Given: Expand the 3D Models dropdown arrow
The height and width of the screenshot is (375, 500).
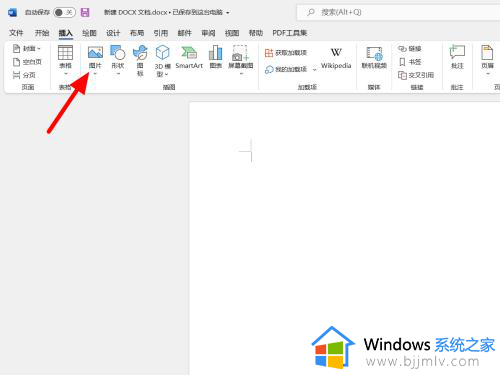Looking at the screenshot, I should [x=166, y=74].
